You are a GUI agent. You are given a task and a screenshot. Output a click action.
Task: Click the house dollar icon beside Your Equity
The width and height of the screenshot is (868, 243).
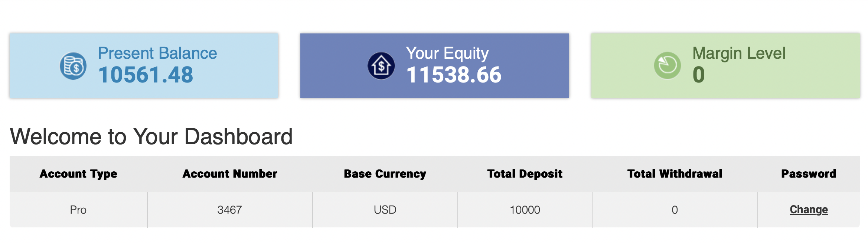(381, 66)
